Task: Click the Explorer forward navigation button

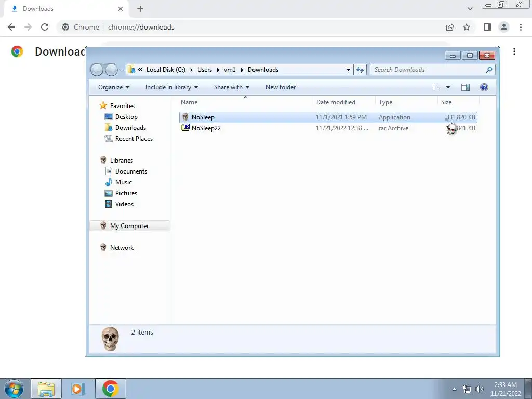Action: tap(111, 70)
